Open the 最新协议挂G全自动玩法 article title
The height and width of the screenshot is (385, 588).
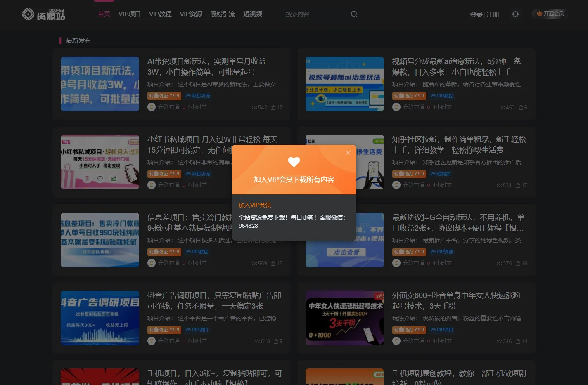coord(458,222)
